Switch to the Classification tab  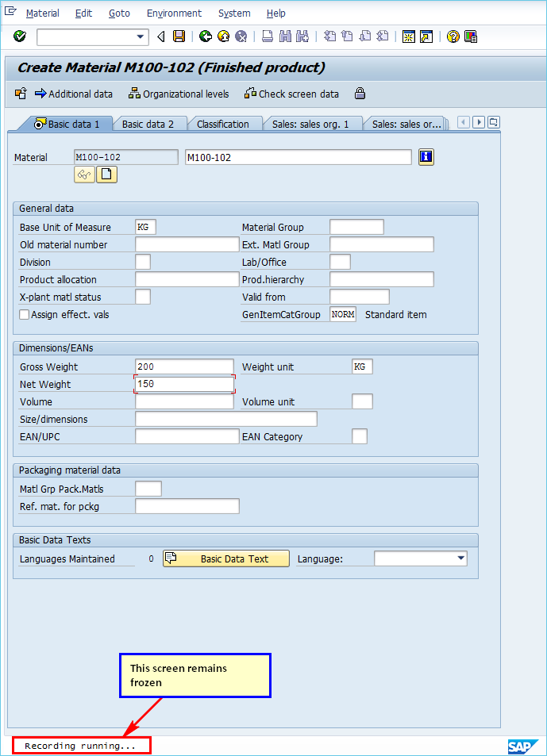point(222,124)
